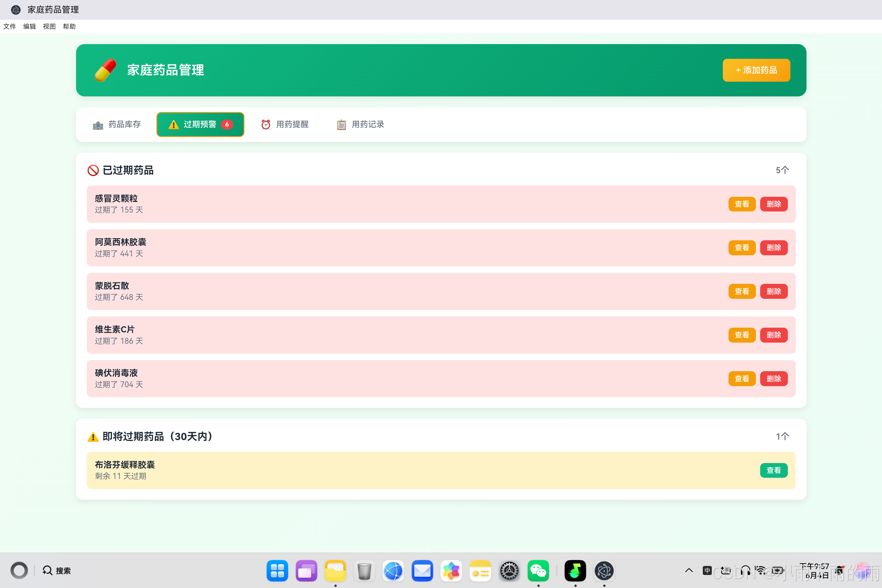
Task: Open the yellow notes checklist icon
Action: [x=480, y=570]
